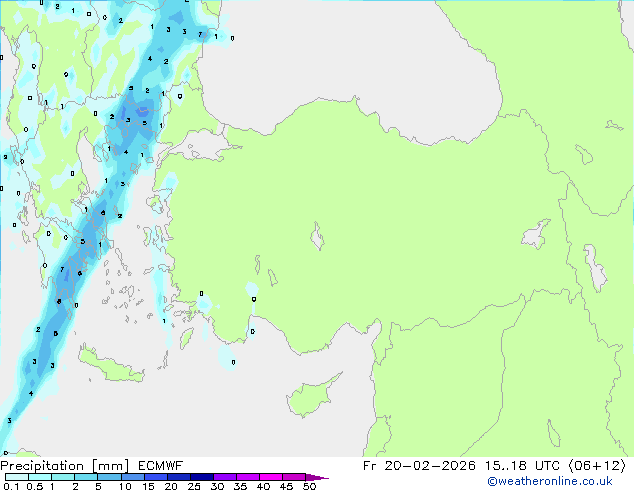
Task: Click the '25' legend scale label
Action: click(x=194, y=486)
